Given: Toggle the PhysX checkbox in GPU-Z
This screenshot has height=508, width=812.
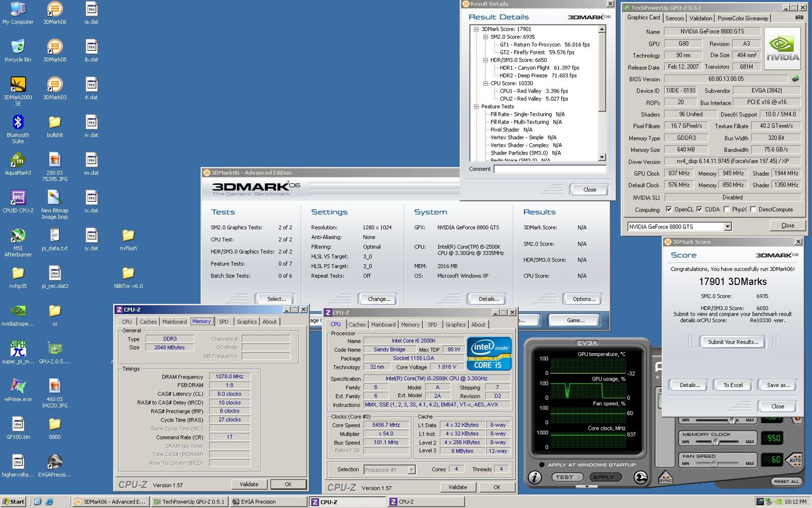Looking at the screenshot, I should 727,209.
